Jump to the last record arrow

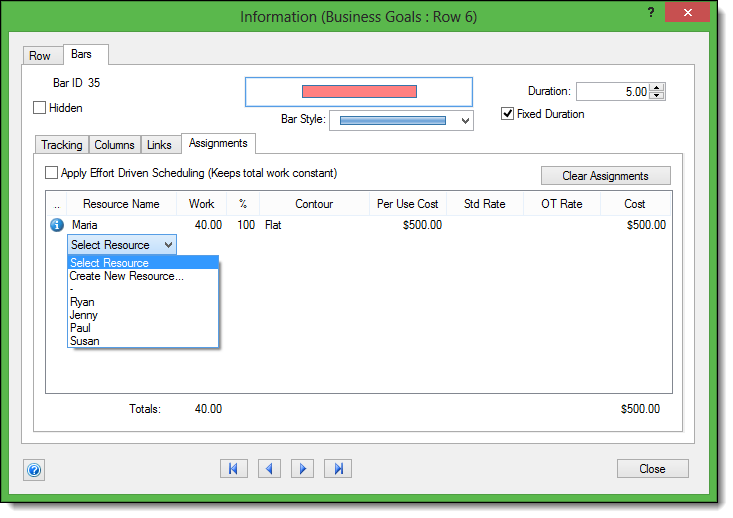[338, 468]
